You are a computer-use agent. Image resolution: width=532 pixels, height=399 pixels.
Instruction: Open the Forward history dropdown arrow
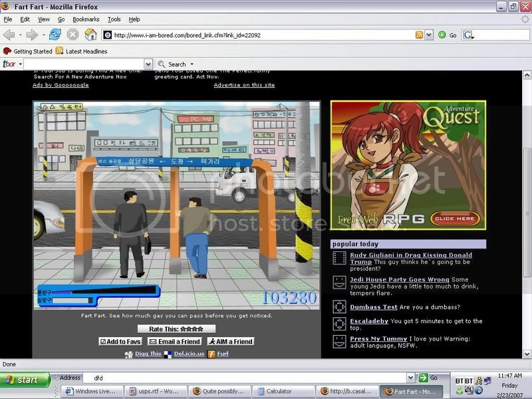point(43,35)
